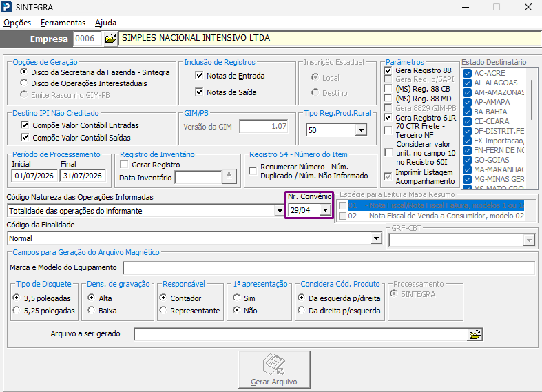Image resolution: width=542 pixels, height=392 pixels.
Task: Uncheck AL-ALAGOAS state checkbox
Action: coord(468,83)
